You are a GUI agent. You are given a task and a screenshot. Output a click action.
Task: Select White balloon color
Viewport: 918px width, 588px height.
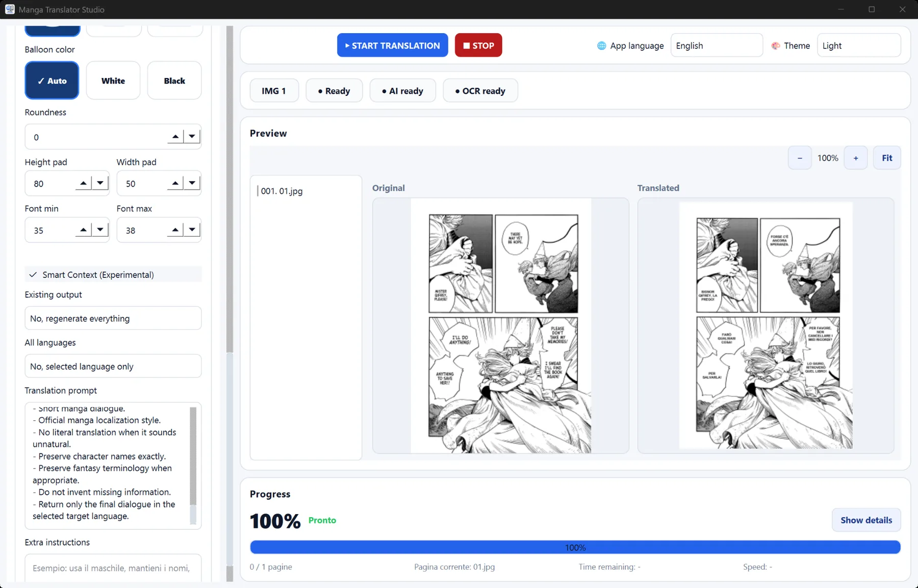113,81
